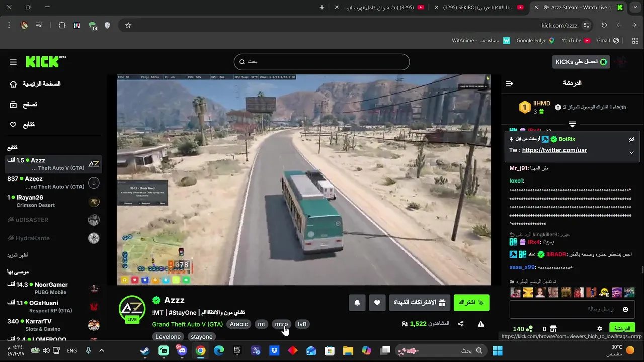Toggle the notification bell for Azzz
The width and height of the screenshot is (644, 362).
click(x=357, y=302)
